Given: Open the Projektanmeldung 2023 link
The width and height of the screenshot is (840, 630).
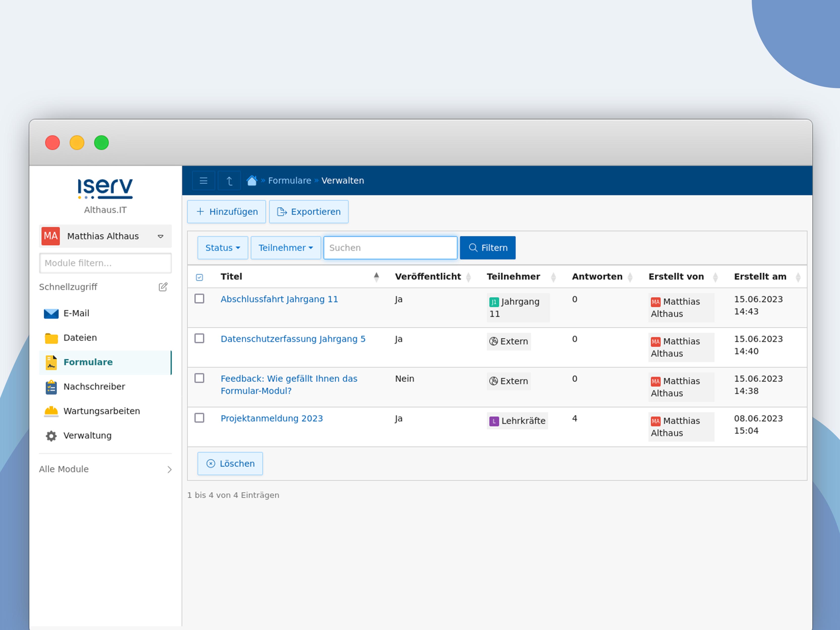Looking at the screenshot, I should (x=271, y=419).
